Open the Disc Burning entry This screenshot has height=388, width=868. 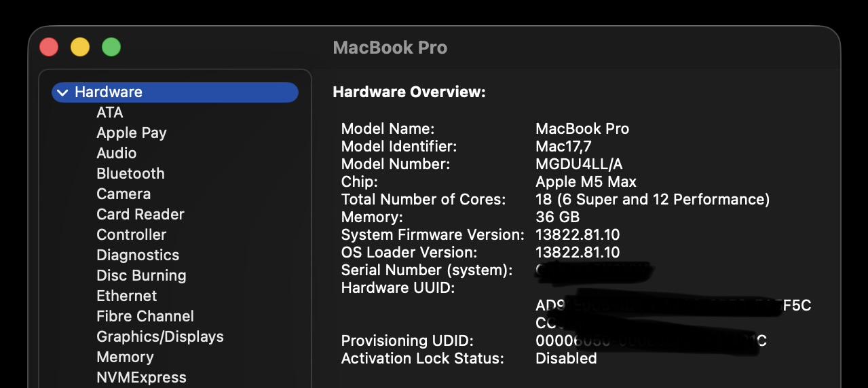click(x=141, y=275)
